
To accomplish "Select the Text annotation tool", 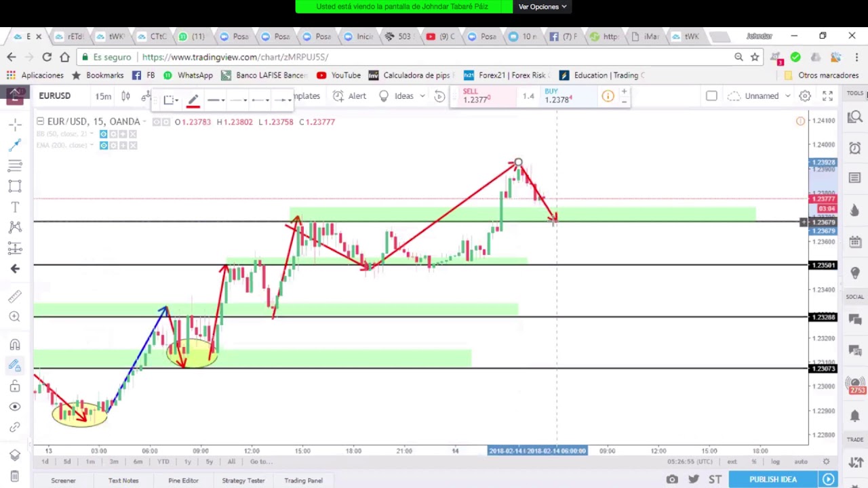I will click(15, 207).
